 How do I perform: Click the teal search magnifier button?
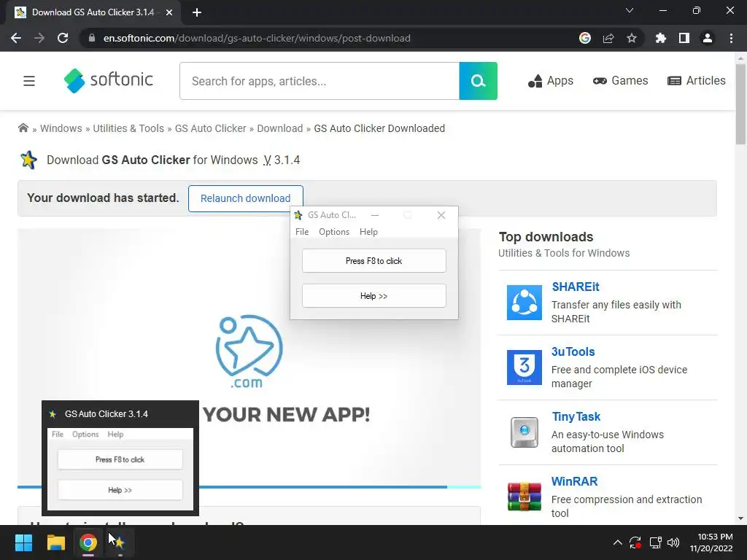(479, 81)
